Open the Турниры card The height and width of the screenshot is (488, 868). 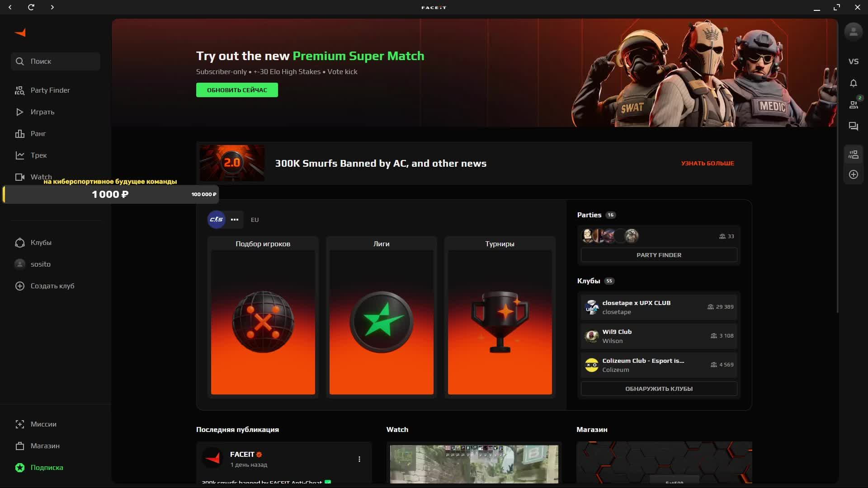[500, 316]
